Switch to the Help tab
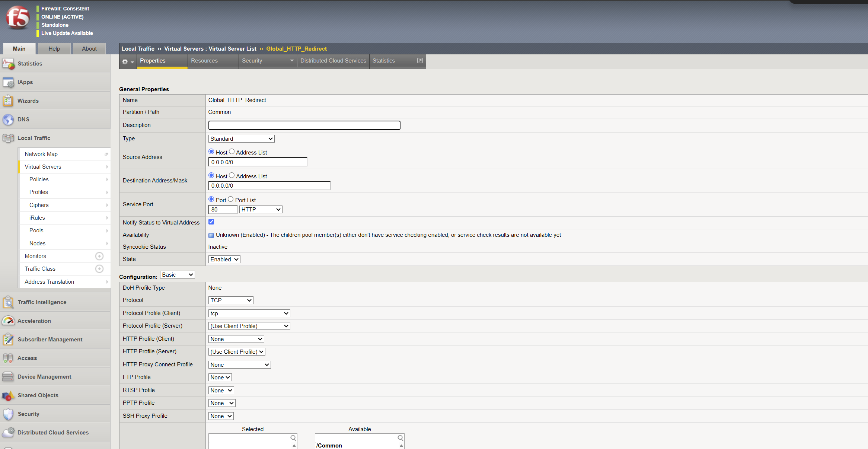Image resolution: width=868 pixels, height=449 pixels. [x=54, y=49]
